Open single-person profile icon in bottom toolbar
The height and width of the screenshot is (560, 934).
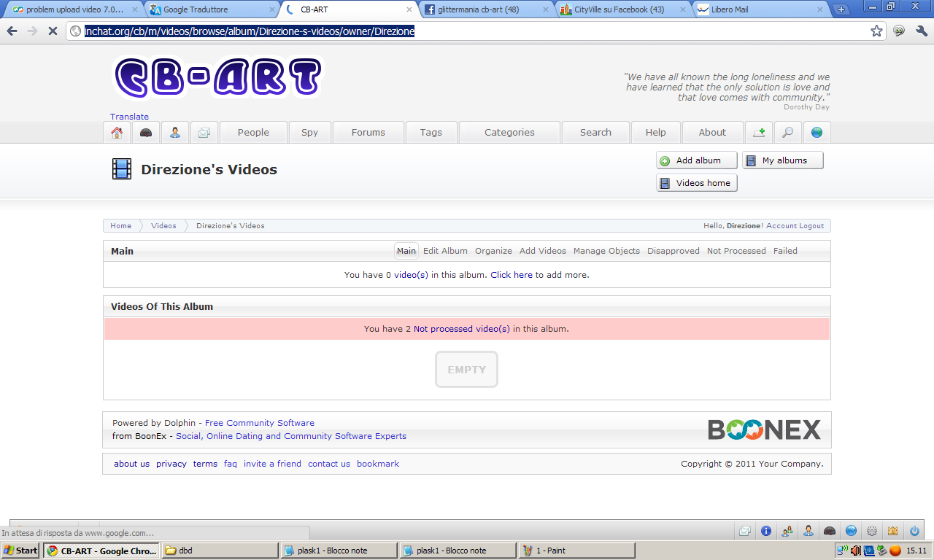[808, 531]
